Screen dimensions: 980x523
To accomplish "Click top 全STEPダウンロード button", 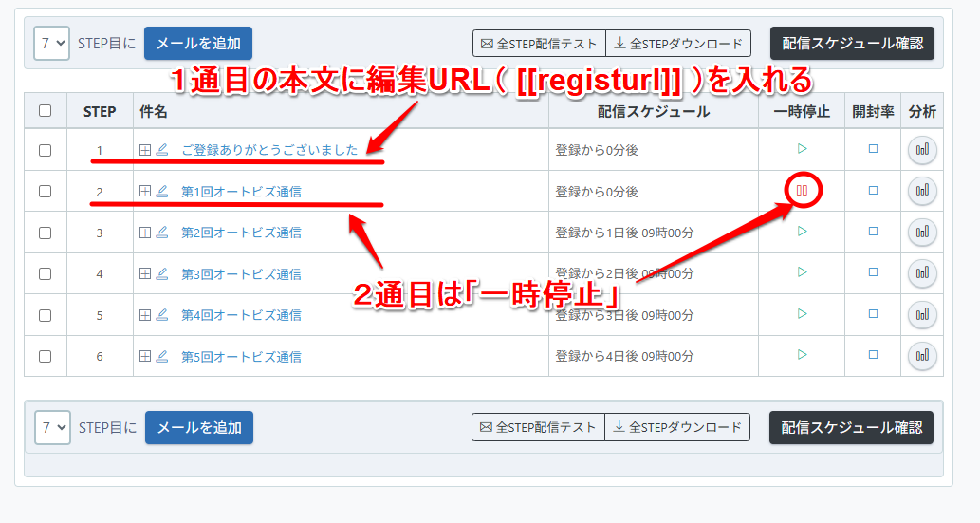I will click(678, 44).
